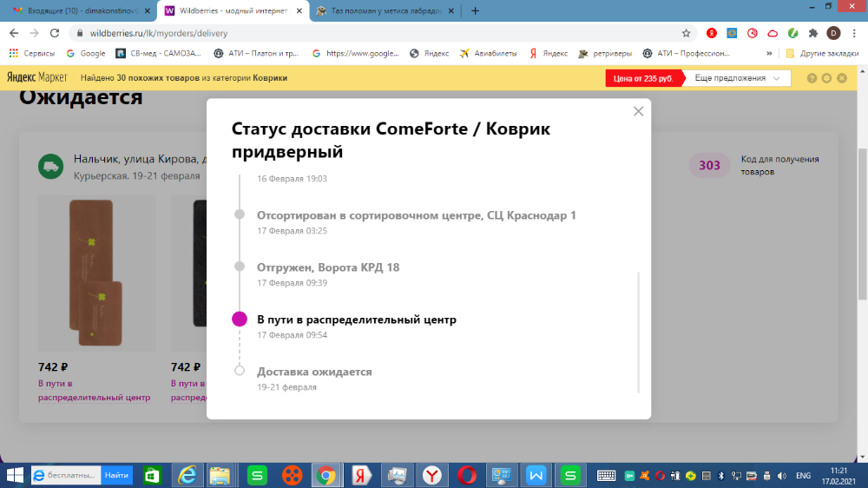Screen dimensions: 868x488
Task: Open Windows Store from the taskbar
Action: point(153,475)
